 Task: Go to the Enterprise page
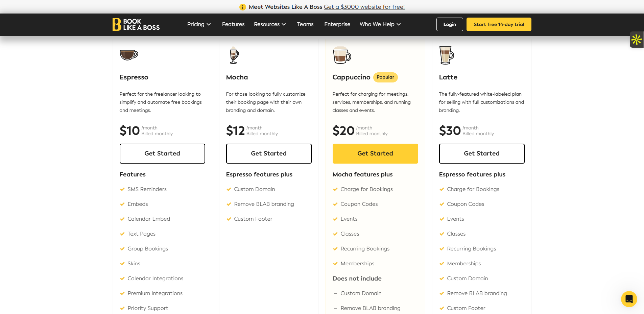pos(337,24)
